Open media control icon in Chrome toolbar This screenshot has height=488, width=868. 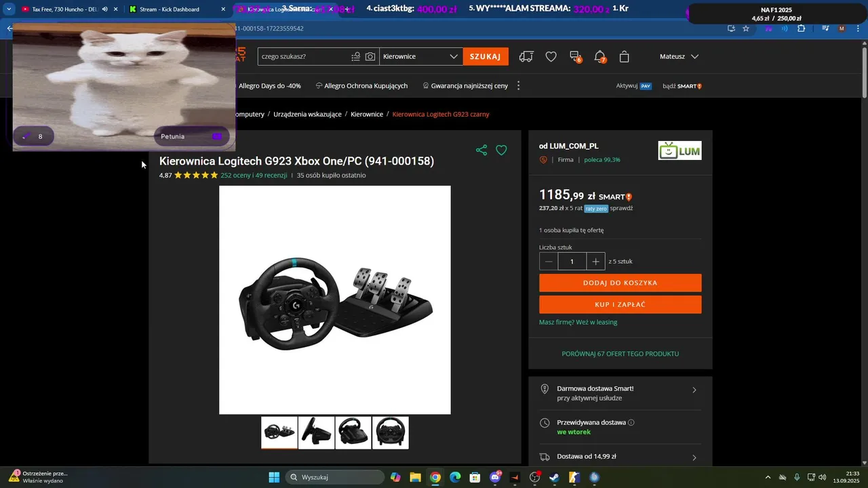825,28
